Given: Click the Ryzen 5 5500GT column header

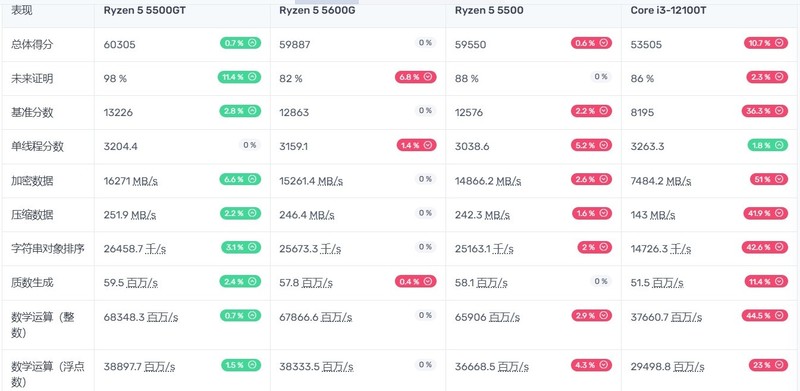Looking at the screenshot, I should pyautogui.click(x=144, y=10).
